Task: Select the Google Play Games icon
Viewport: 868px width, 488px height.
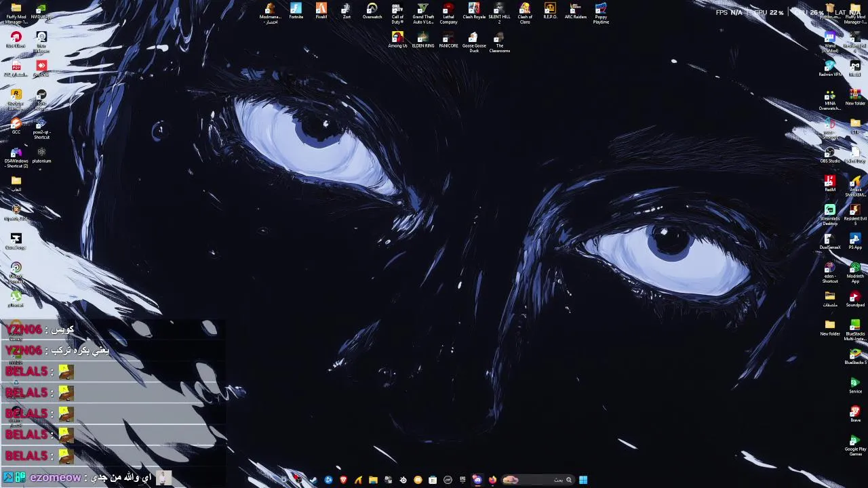Action: pyautogui.click(x=855, y=445)
